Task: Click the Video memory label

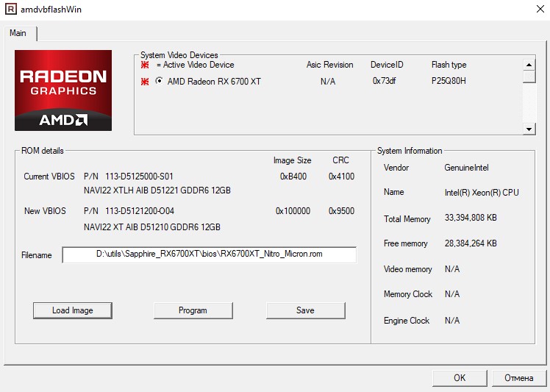Action: click(x=407, y=269)
